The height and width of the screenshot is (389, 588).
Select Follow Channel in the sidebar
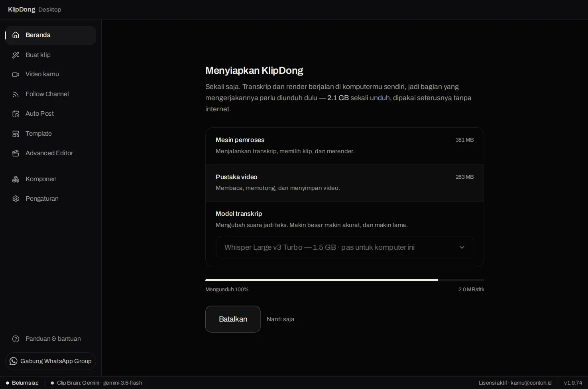click(x=51, y=94)
